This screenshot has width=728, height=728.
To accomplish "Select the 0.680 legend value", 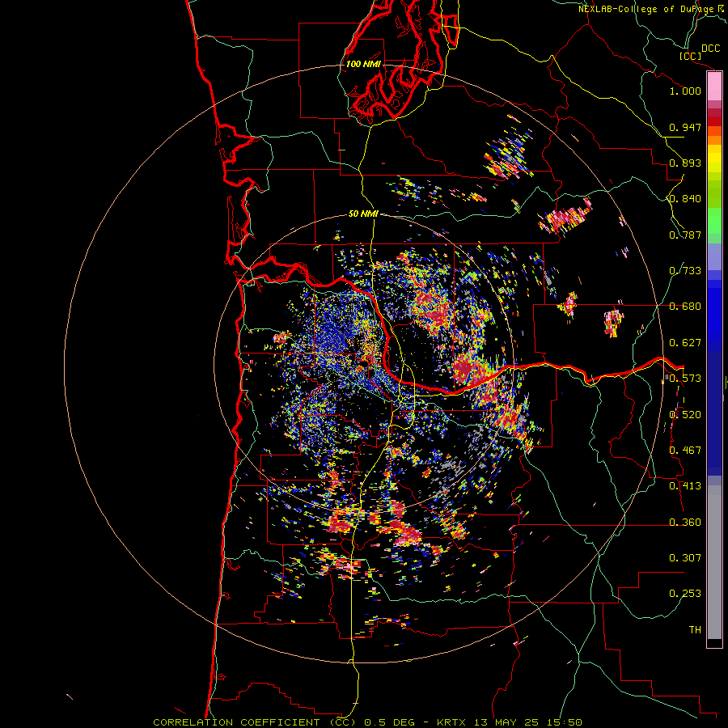I will tap(685, 307).
